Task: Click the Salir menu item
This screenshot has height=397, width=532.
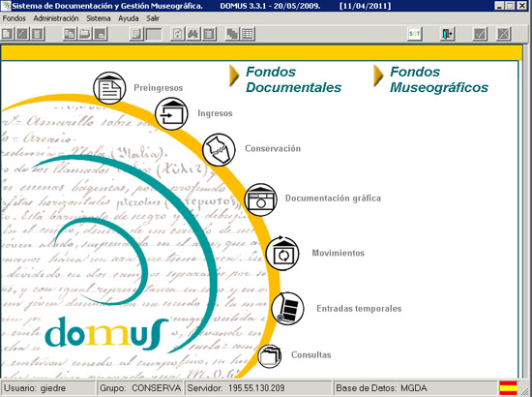Action: (153, 18)
